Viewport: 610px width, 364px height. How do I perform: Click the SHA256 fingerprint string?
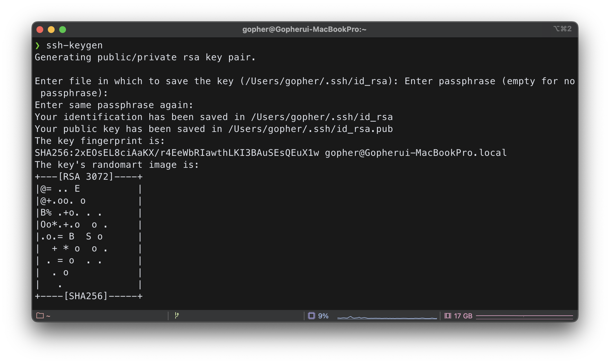[x=176, y=153]
